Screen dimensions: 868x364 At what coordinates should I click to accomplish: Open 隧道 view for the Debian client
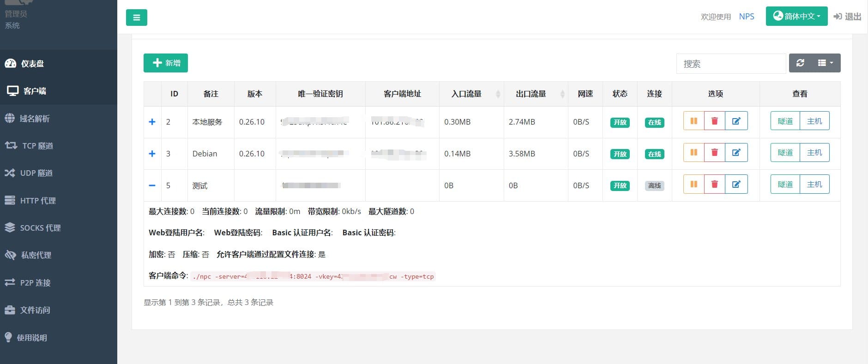(x=785, y=153)
